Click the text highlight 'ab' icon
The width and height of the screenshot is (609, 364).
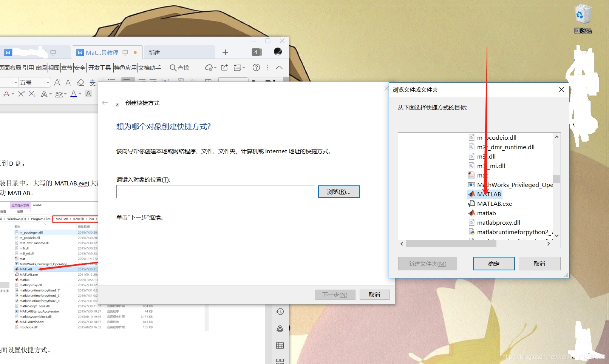tap(59, 94)
